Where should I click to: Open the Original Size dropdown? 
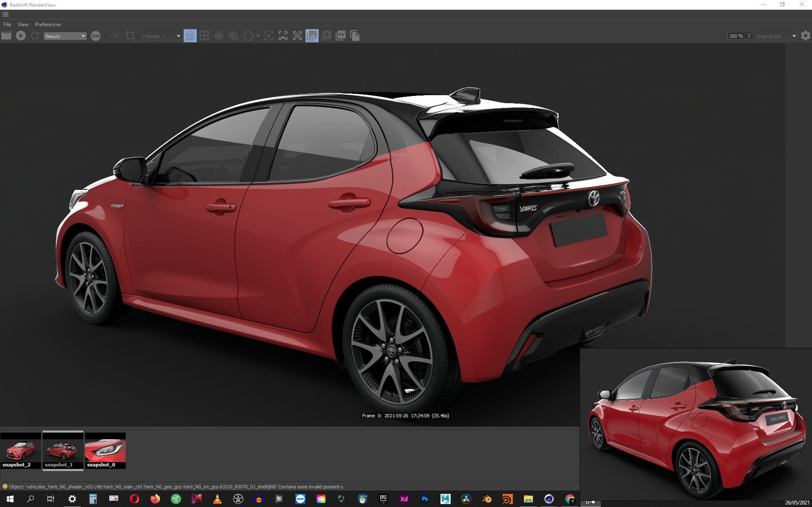776,36
